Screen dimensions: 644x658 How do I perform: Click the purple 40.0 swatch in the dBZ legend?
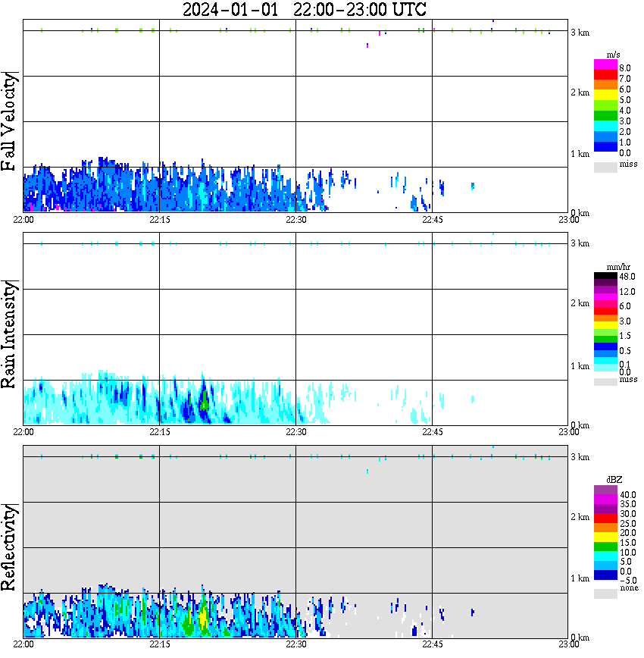[605, 490]
